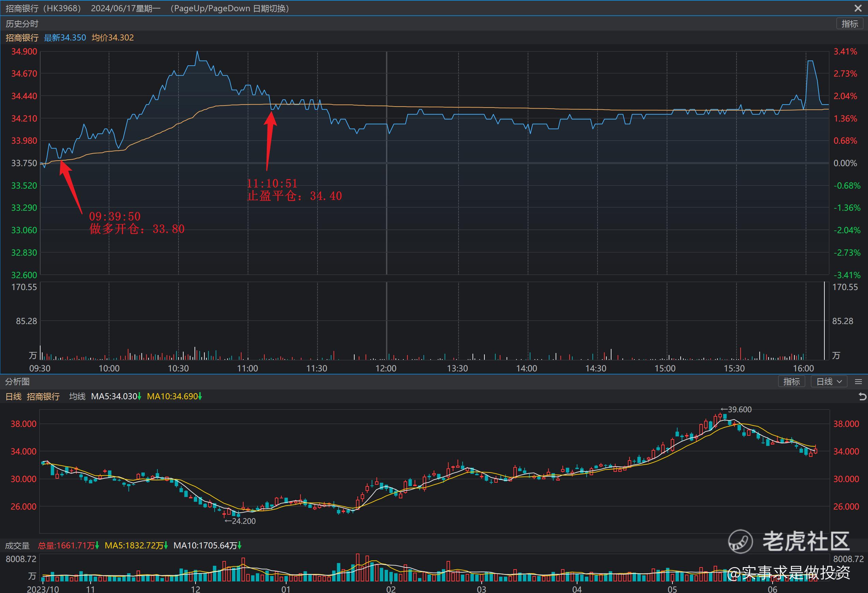
Task: Click the 33.750 baseline price label
Action: click(24, 163)
